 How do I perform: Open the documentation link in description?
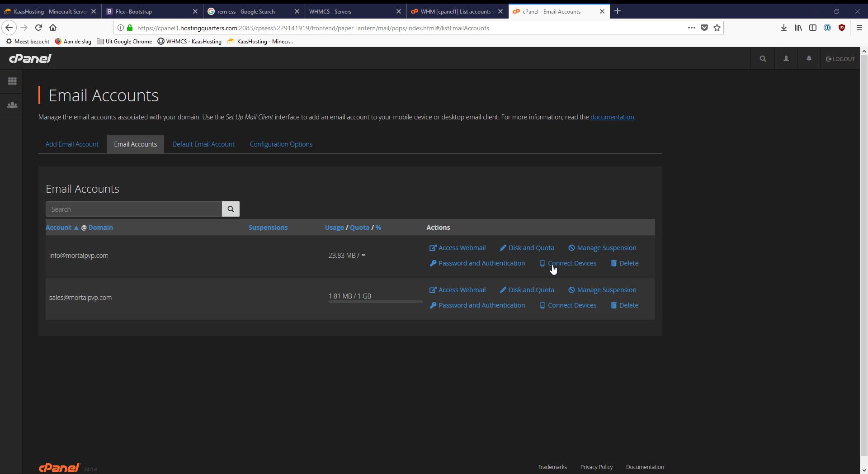612,117
